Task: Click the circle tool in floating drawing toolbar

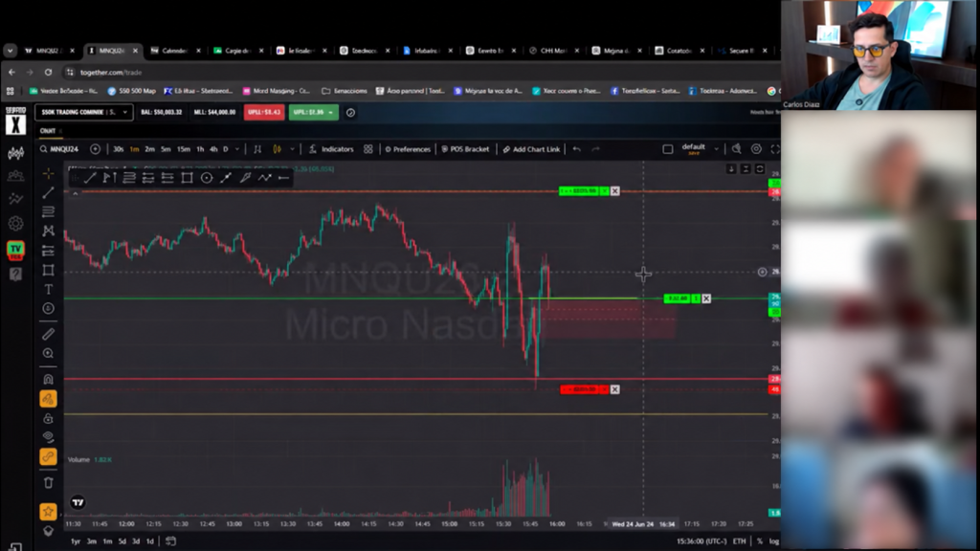Action: pyautogui.click(x=207, y=178)
